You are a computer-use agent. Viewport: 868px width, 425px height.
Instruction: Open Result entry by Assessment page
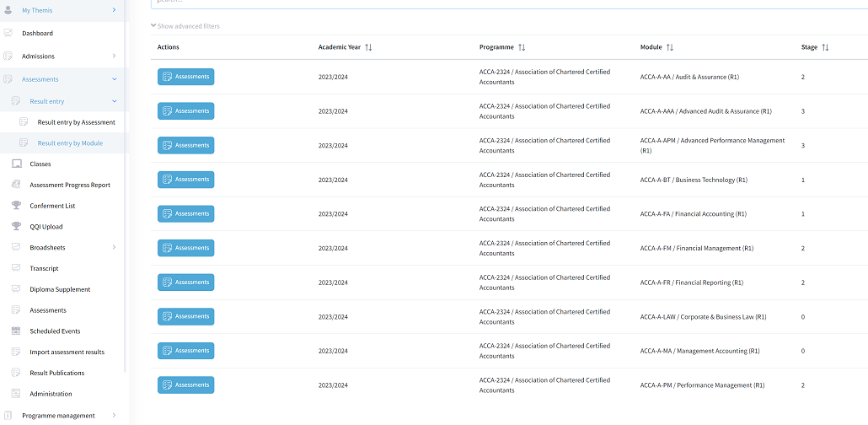coord(77,122)
